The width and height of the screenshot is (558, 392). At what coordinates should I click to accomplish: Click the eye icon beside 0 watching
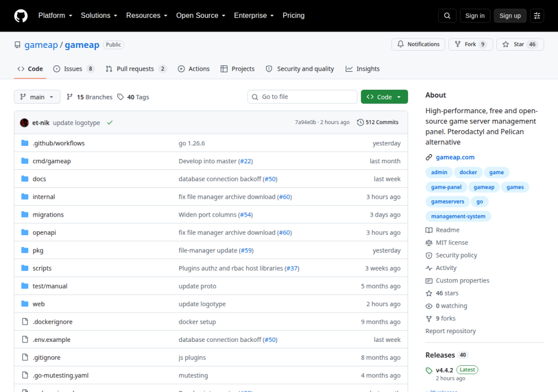pyautogui.click(x=429, y=306)
